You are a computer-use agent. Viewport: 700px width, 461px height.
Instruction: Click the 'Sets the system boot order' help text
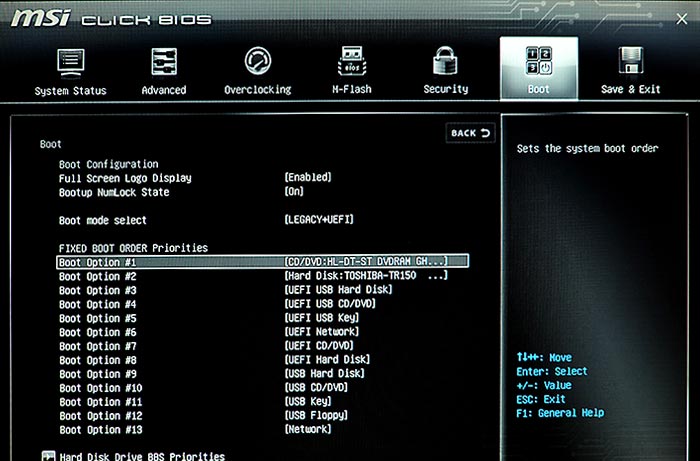pos(588,149)
